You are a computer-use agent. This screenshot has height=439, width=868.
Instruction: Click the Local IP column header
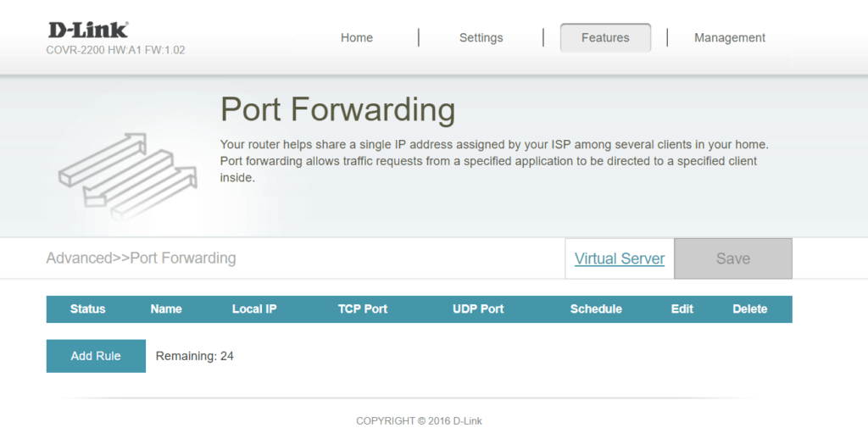point(254,309)
